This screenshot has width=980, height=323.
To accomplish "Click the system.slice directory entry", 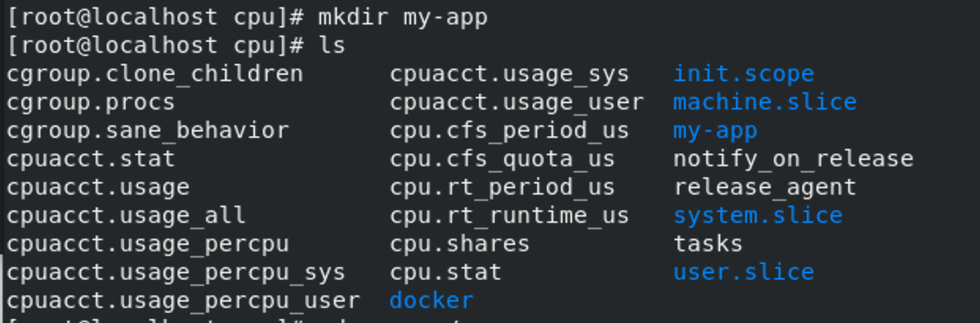I will pos(757,216).
